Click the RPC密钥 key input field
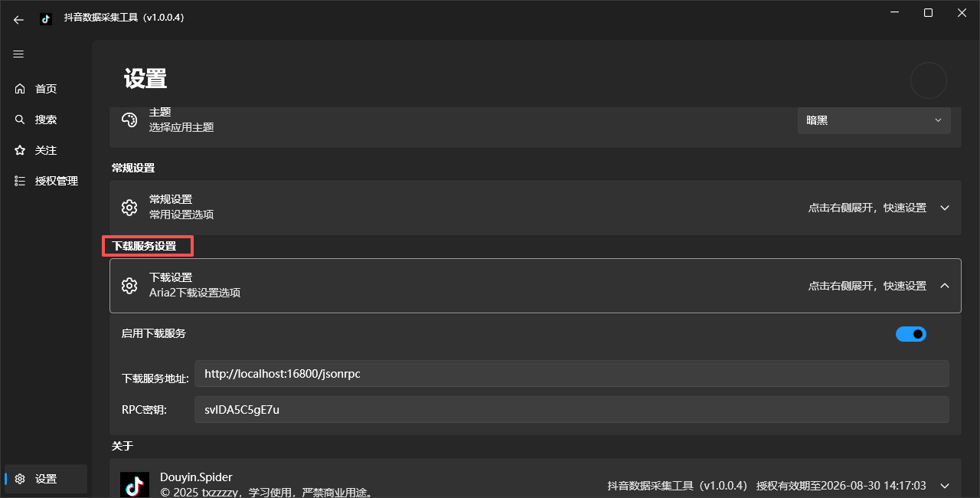The width and height of the screenshot is (980, 498). tap(572, 409)
